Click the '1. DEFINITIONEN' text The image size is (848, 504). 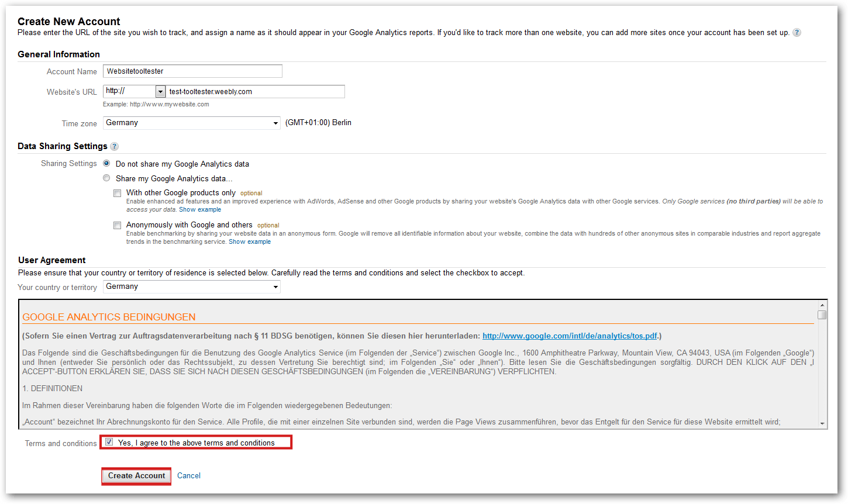pos(52,389)
